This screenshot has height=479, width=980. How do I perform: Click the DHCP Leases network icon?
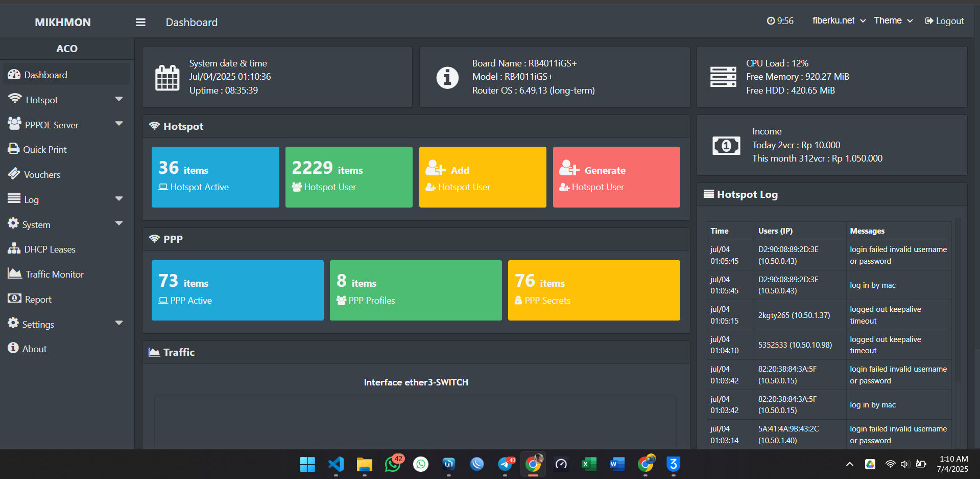(x=14, y=248)
